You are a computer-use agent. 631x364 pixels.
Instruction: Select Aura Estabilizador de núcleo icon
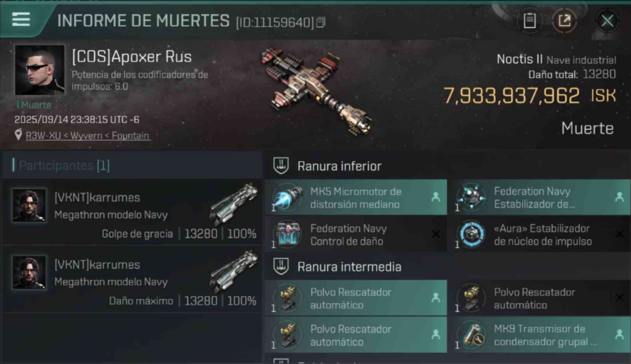471,234
